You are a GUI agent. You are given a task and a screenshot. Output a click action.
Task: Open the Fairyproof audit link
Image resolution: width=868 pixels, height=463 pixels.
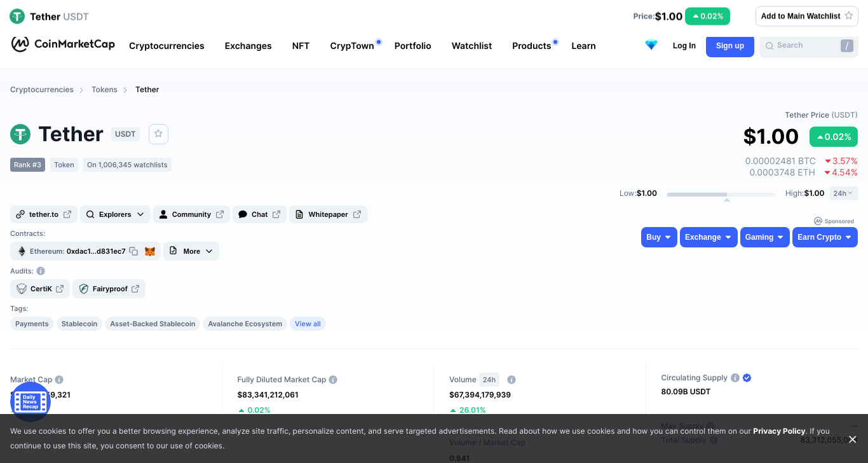click(x=109, y=289)
